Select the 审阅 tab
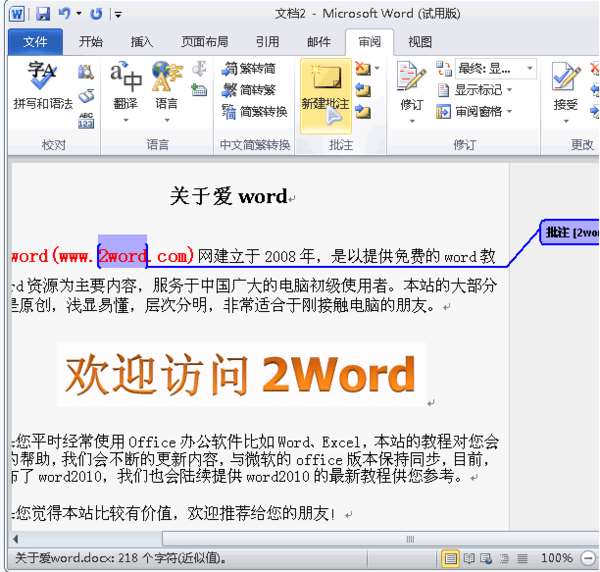 coord(369,42)
